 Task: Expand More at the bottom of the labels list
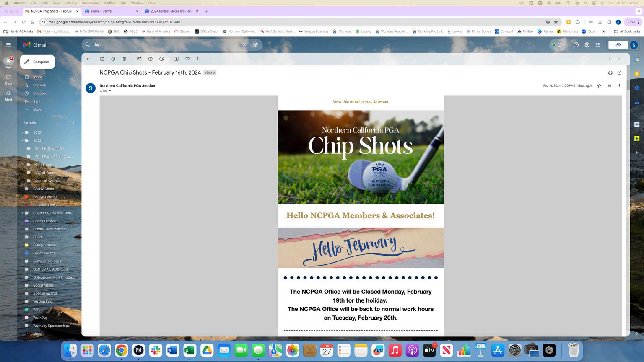tap(37, 334)
